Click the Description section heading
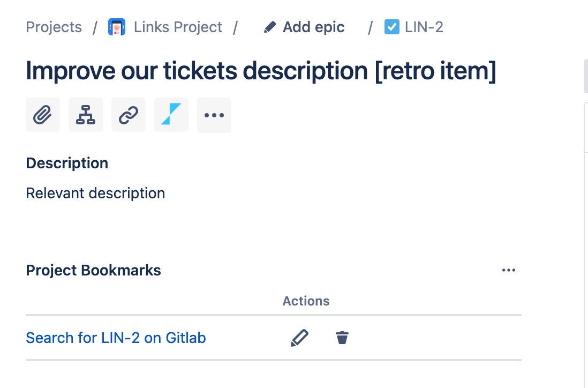 (x=66, y=163)
